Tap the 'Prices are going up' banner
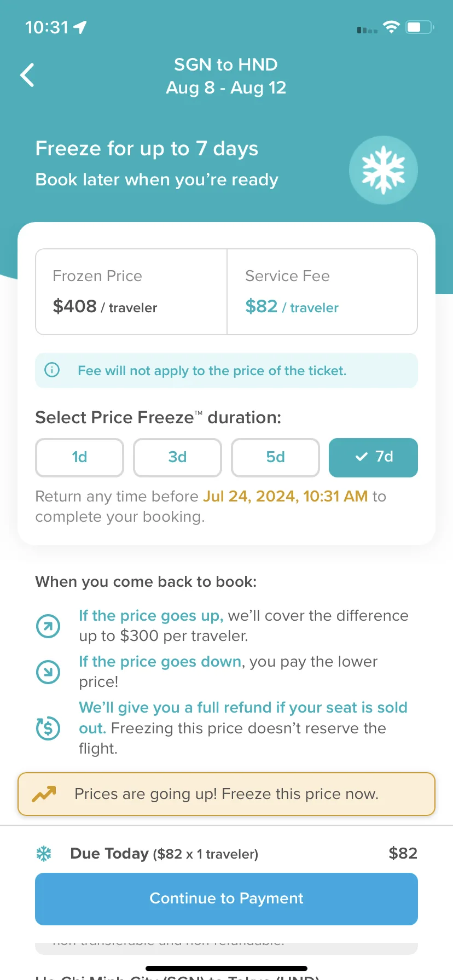 pos(226,794)
